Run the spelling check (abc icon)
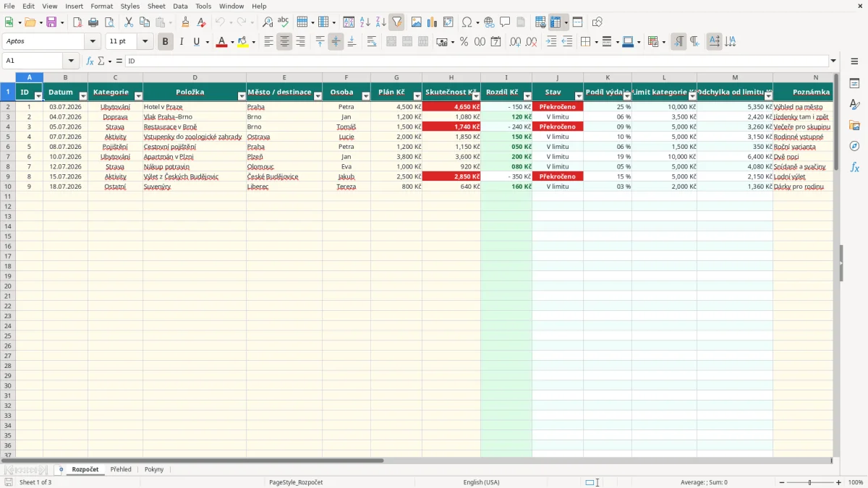Screen dimensions: 868x488 point(284,22)
